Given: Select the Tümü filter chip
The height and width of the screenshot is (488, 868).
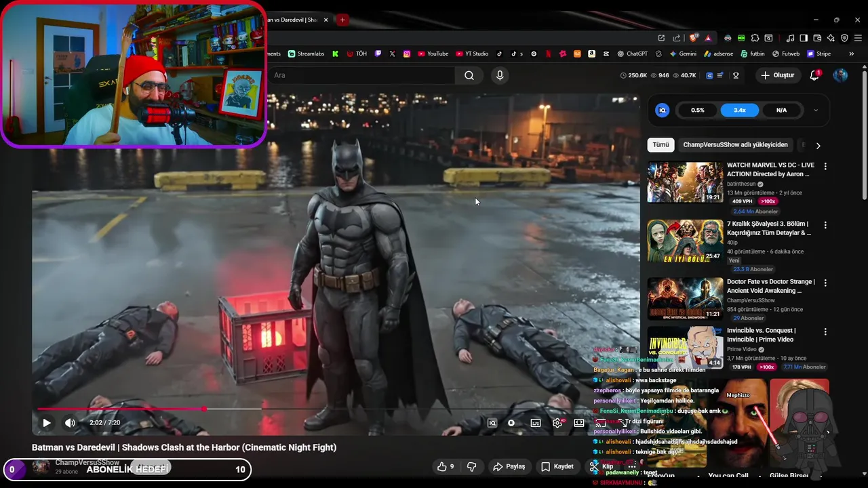Looking at the screenshot, I should [x=660, y=145].
